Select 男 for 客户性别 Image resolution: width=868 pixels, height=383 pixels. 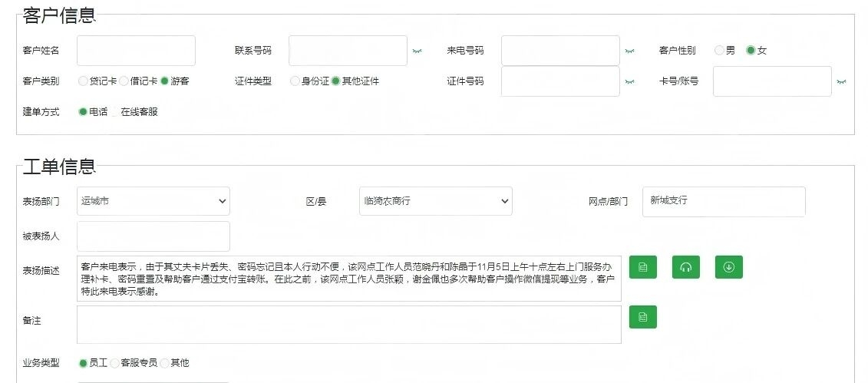(x=719, y=51)
